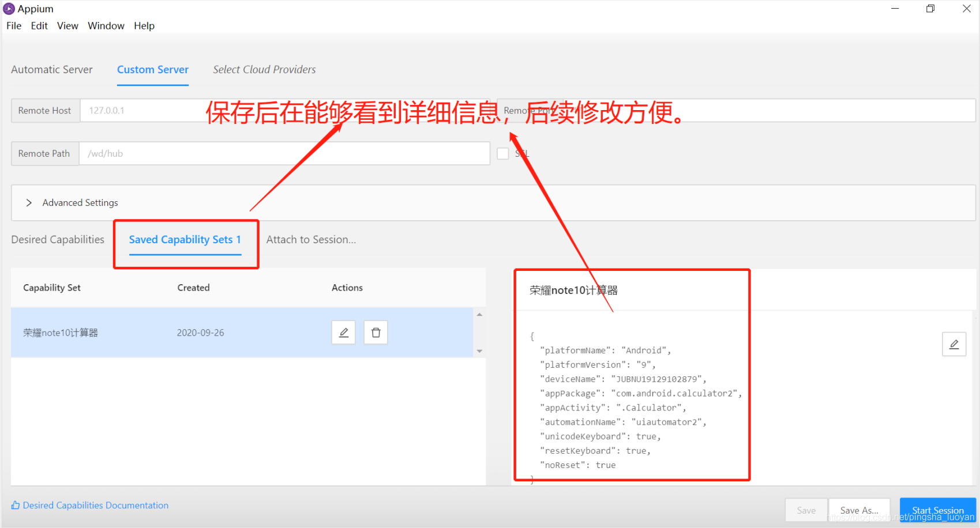
Task: Open the Help menu
Action: tap(144, 26)
